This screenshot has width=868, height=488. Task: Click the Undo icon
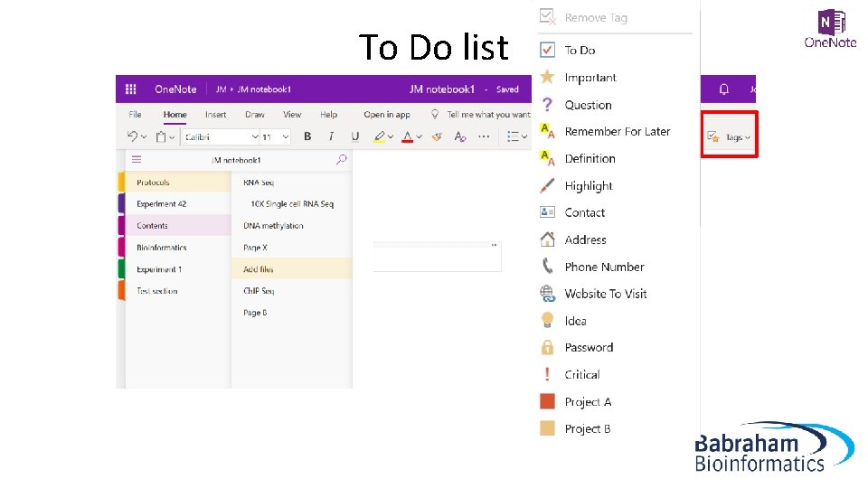(x=132, y=136)
